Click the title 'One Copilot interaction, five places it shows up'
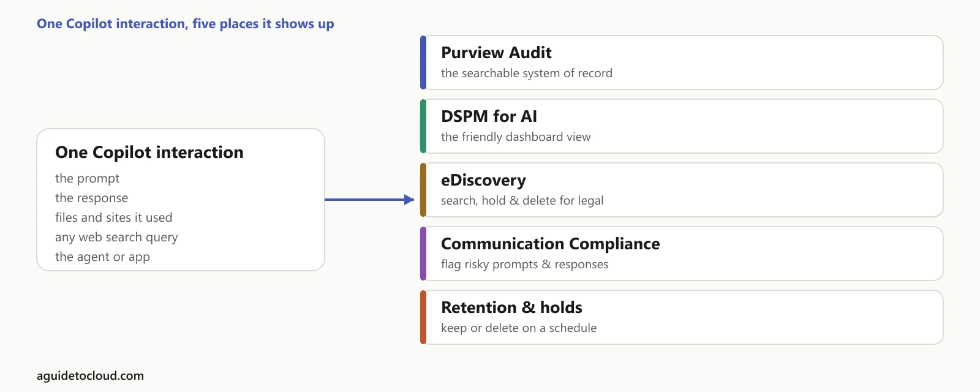 (x=186, y=24)
